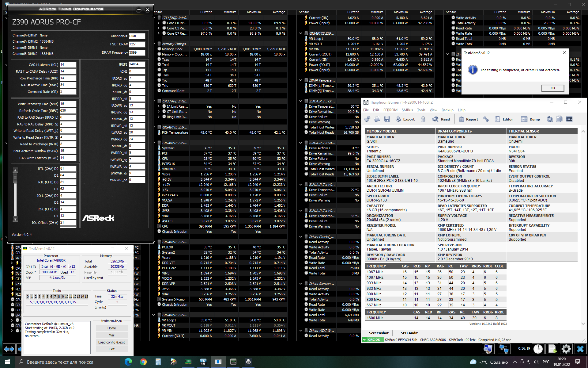Viewport: 588px width, 368px height.
Task: Open the Editor toolbar icon
Action: (497, 119)
